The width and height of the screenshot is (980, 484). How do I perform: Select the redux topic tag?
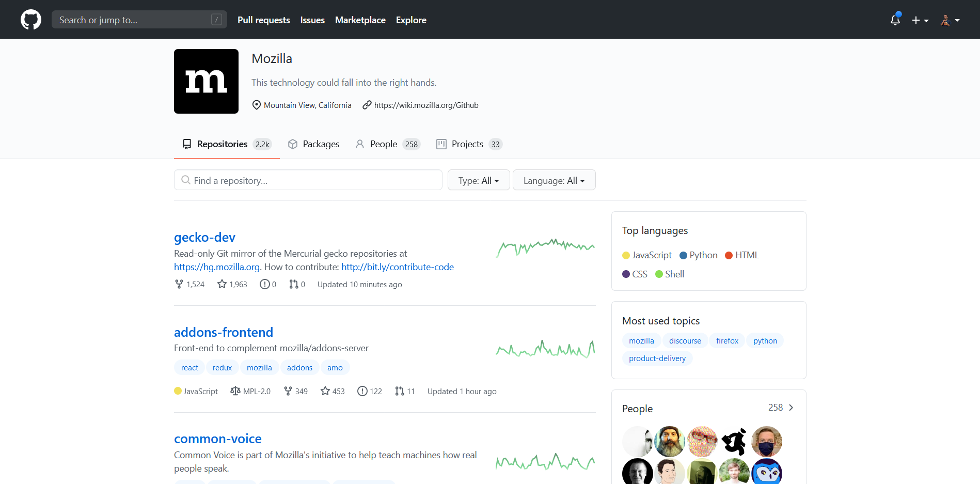(222, 368)
